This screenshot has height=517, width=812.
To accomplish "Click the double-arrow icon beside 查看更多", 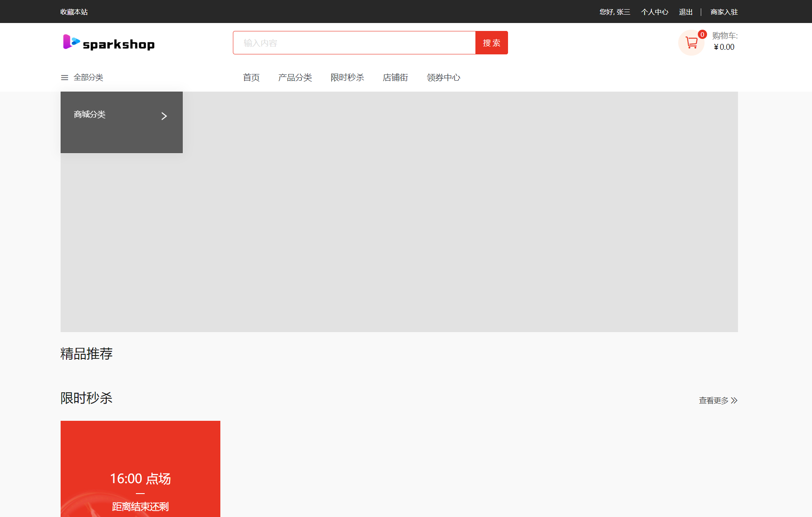I will point(734,400).
